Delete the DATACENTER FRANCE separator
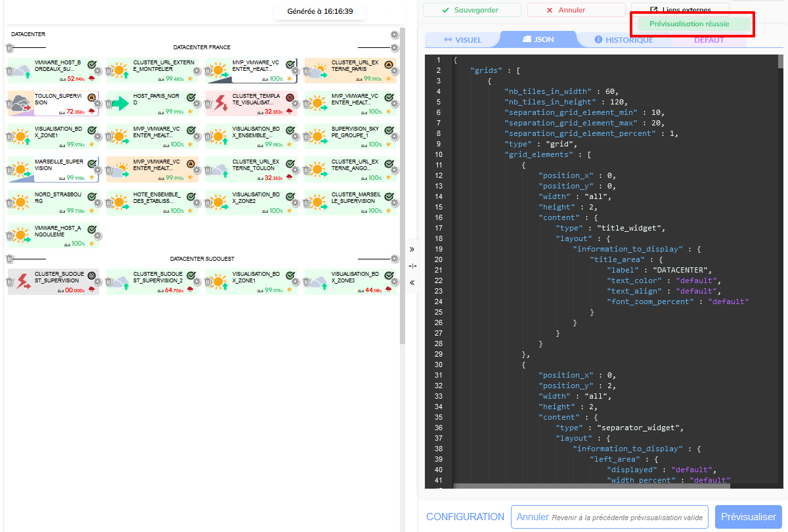This screenshot has width=788, height=532. click(x=10, y=48)
